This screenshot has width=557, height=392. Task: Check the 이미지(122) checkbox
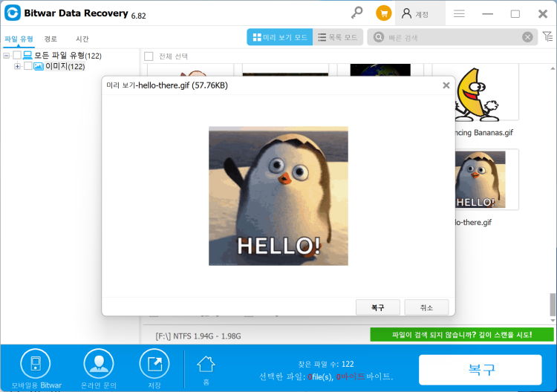pos(27,66)
